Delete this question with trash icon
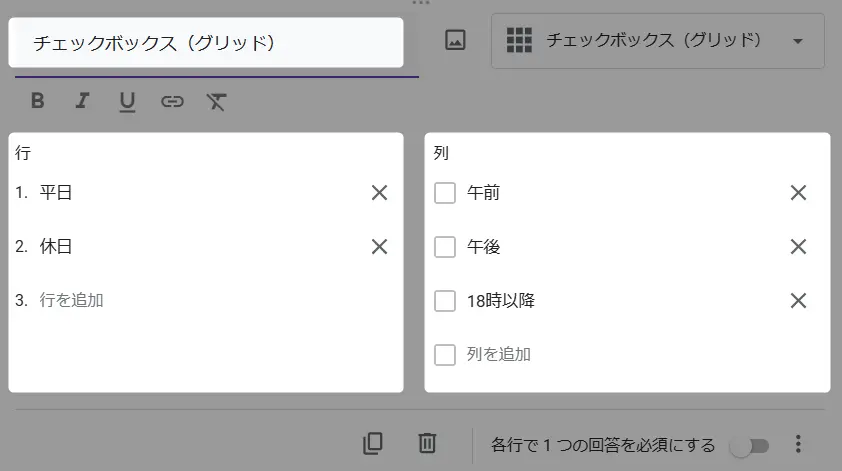 tap(427, 444)
